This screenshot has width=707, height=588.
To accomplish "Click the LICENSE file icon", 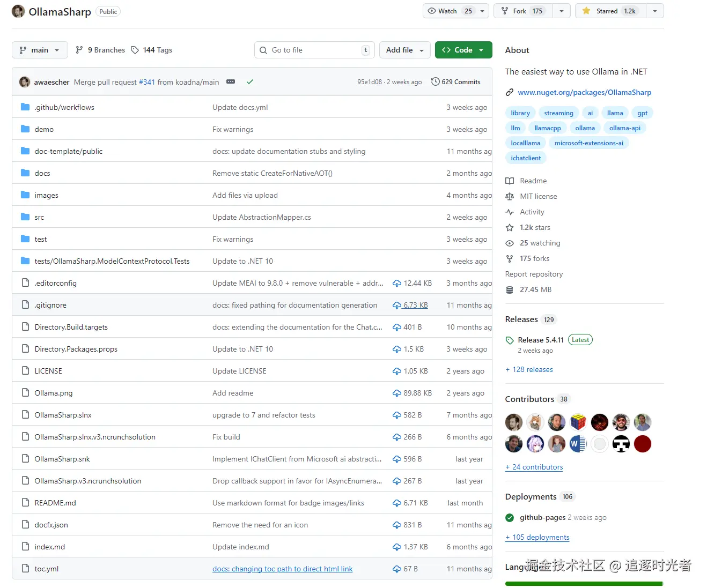I will point(25,371).
